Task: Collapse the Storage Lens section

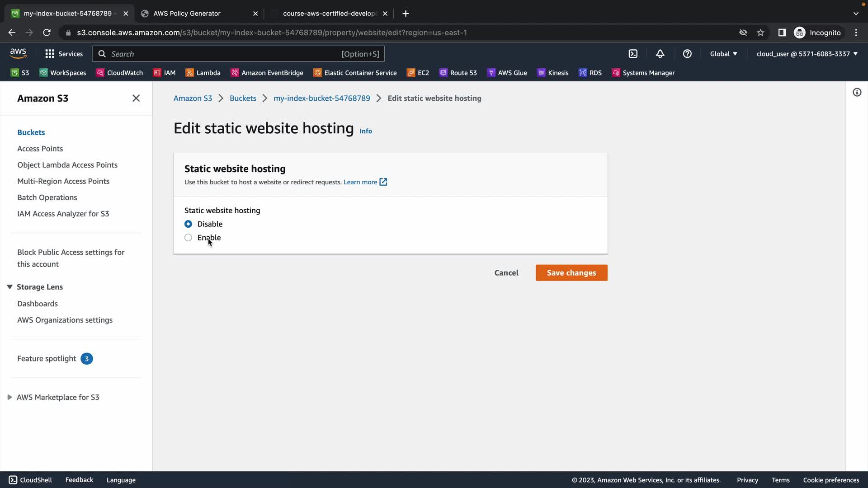Action: point(9,287)
